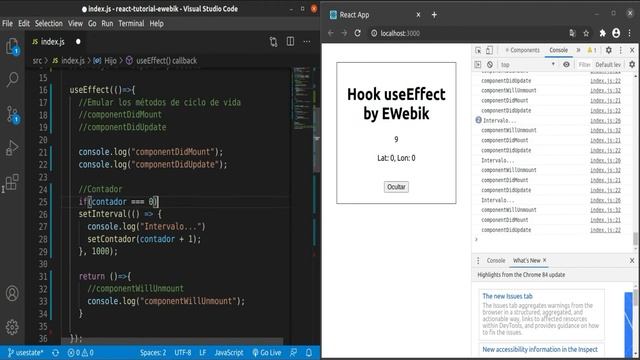The image size is (640, 360).
Task: Click the usestate* branch in status bar
Action: (x=25, y=353)
